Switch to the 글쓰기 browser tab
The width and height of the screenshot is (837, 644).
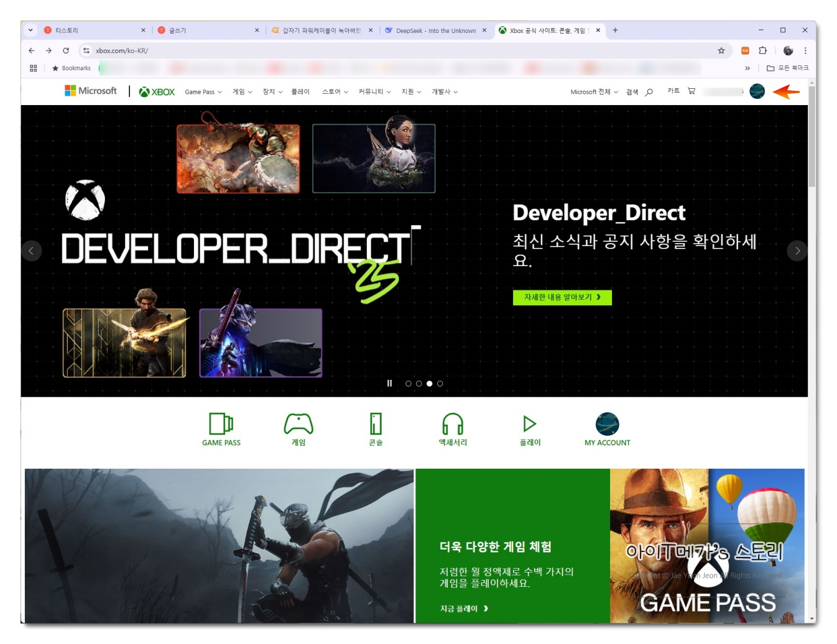208,30
